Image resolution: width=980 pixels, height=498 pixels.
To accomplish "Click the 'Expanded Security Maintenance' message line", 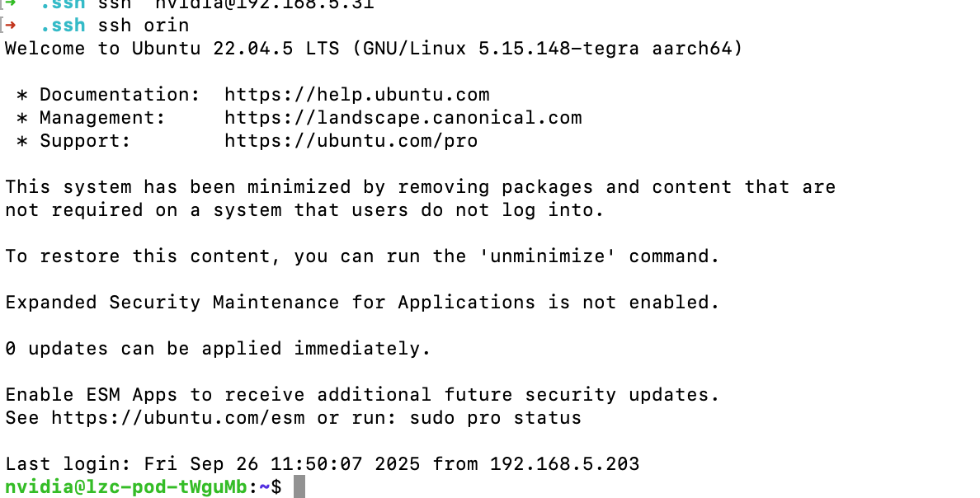I will [x=362, y=303].
